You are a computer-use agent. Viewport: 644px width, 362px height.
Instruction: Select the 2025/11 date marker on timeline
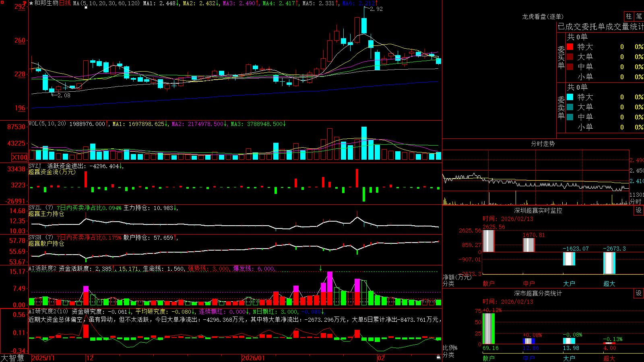43,358
